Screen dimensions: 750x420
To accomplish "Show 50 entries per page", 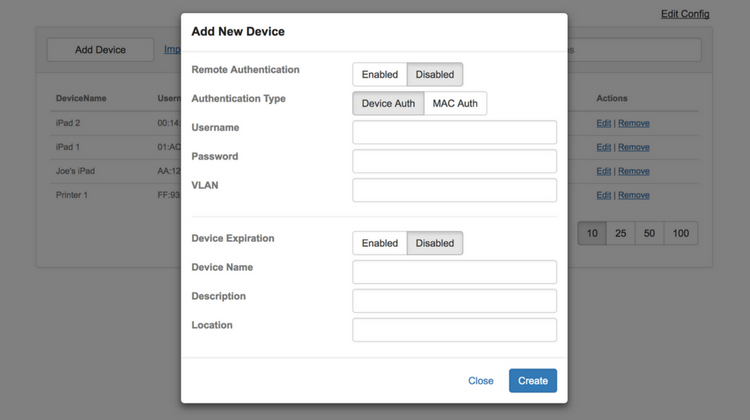I will point(650,233).
